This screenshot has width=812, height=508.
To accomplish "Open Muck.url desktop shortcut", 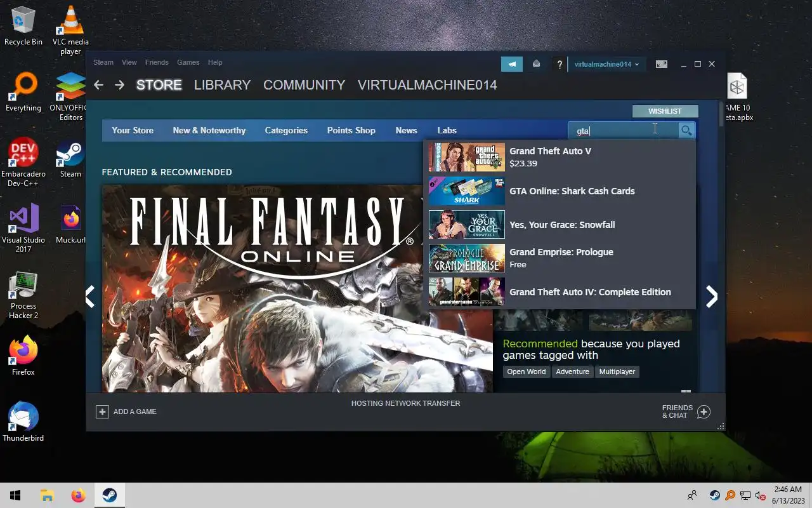I will (x=70, y=225).
